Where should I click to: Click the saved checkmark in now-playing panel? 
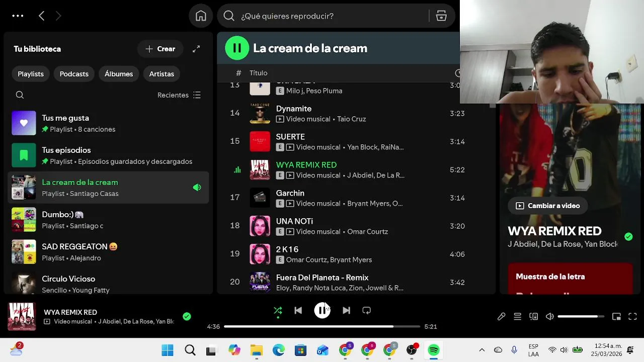[628, 236]
